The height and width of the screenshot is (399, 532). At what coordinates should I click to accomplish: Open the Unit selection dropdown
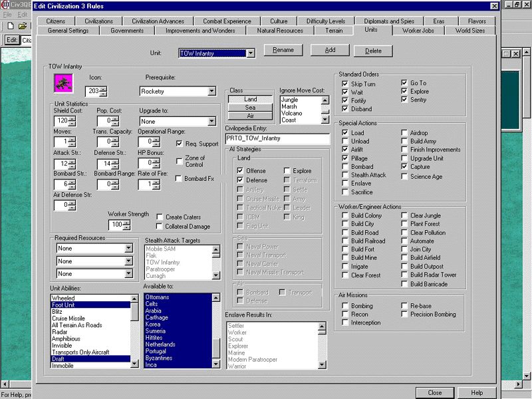pos(250,53)
